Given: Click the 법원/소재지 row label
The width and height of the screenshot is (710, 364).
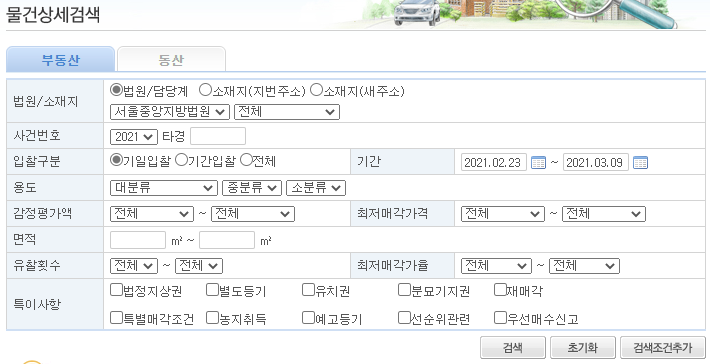Looking at the screenshot, I should pos(46,101).
